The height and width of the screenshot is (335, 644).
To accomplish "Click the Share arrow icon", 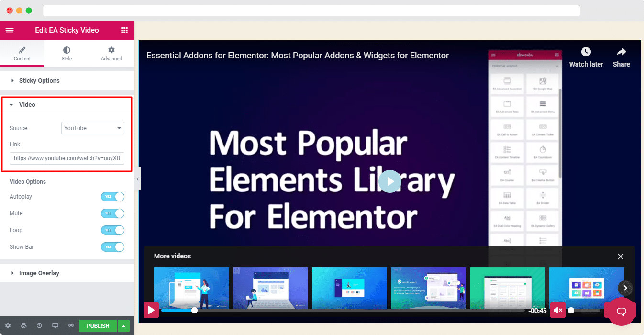I will [622, 52].
